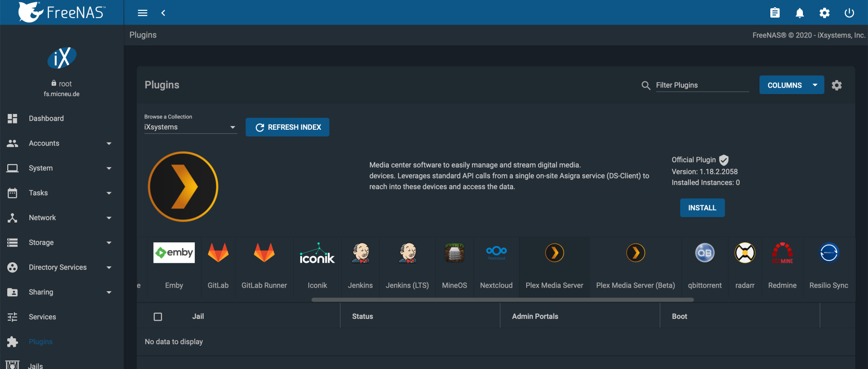Open the Browse a Collection dropdown
Image resolution: width=868 pixels, height=369 pixels.
pyautogui.click(x=190, y=127)
